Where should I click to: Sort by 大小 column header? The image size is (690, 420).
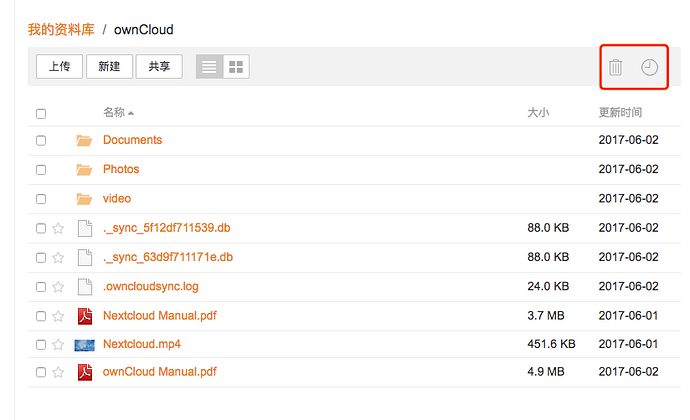pyautogui.click(x=538, y=113)
